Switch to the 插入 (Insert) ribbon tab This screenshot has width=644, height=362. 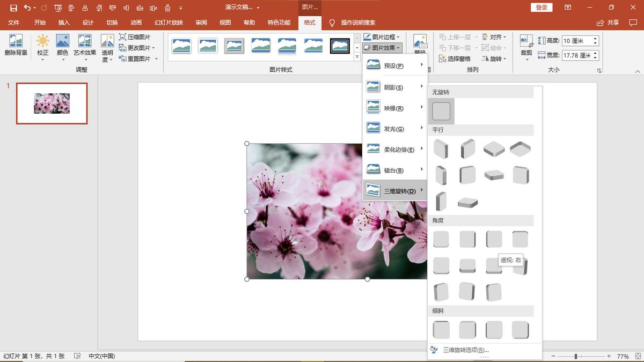click(64, 23)
